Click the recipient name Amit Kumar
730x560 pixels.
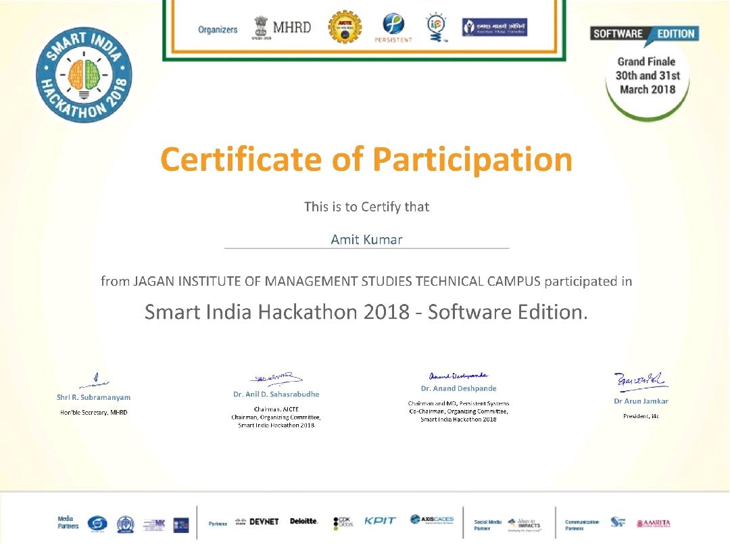pos(366,240)
